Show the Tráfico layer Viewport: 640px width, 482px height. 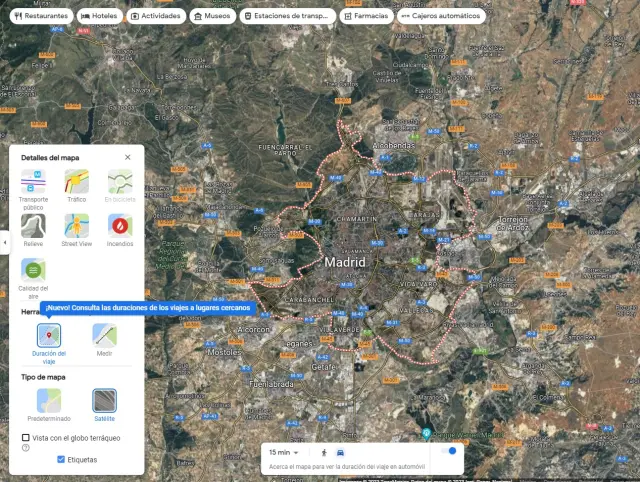tap(77, 182)
